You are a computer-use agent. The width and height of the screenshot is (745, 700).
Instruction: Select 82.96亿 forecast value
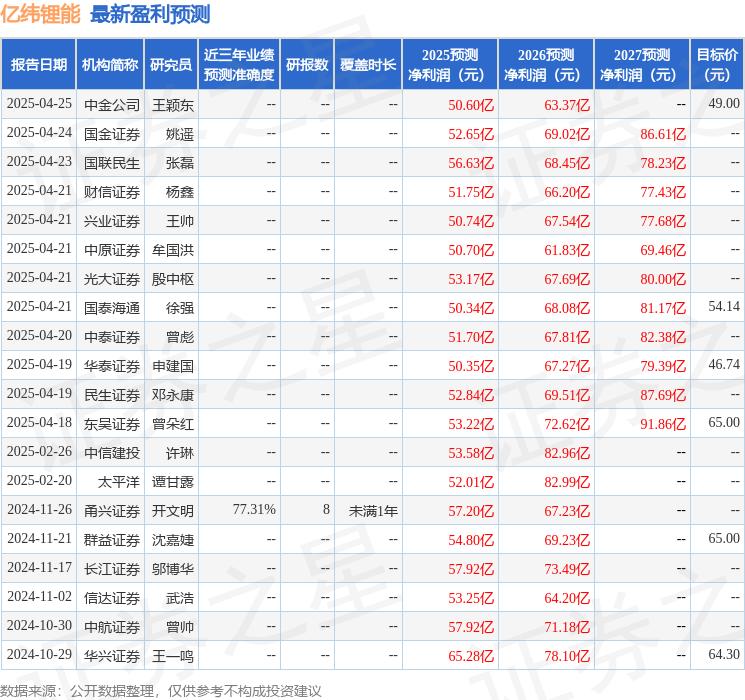567,453
